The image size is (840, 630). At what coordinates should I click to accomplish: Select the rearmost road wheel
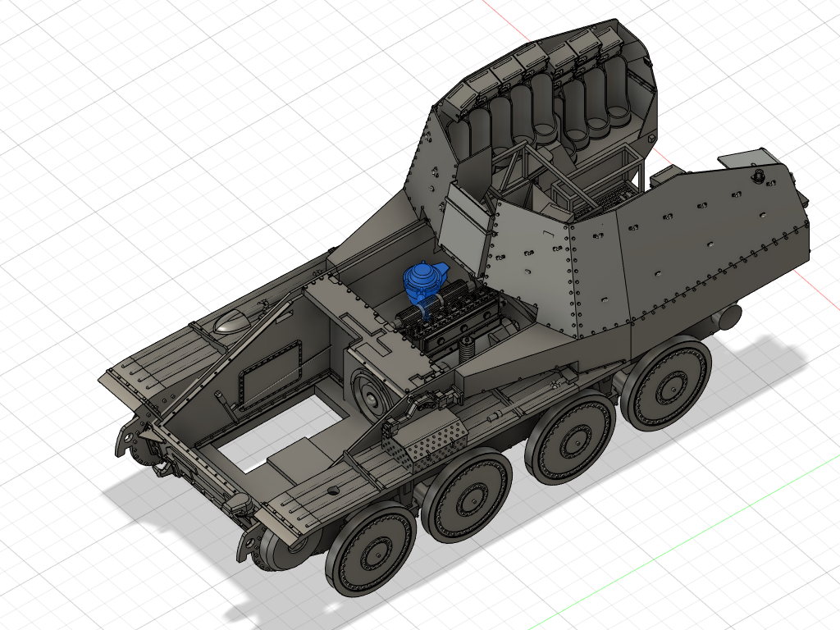(665, 386)
